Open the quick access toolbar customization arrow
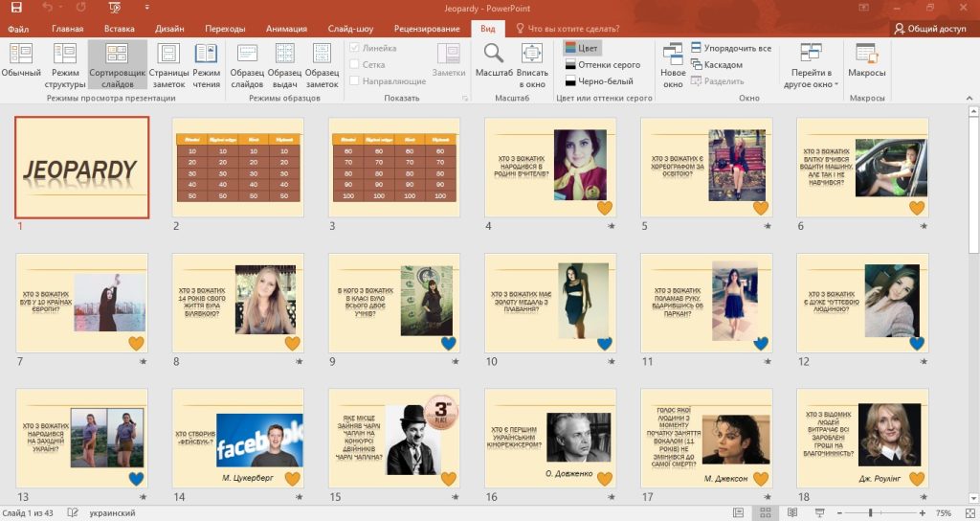This screenshot has height=521, width=980. [x=146, y=8]
